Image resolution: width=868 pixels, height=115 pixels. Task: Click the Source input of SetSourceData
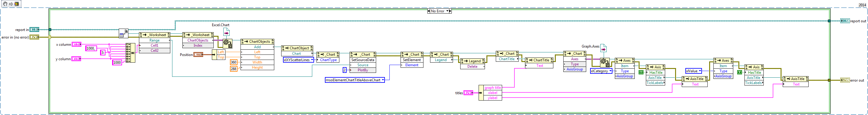pos(363,65)
